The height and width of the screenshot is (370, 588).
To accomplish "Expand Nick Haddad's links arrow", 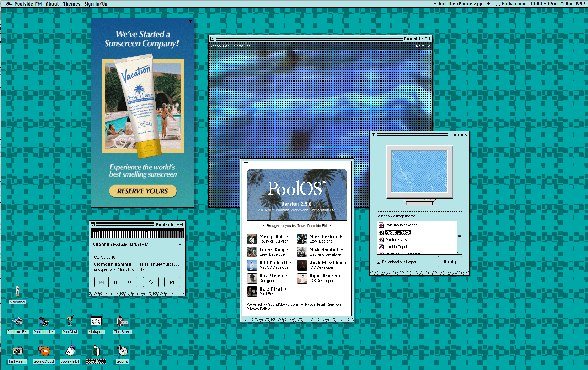I will click(342, 250).
